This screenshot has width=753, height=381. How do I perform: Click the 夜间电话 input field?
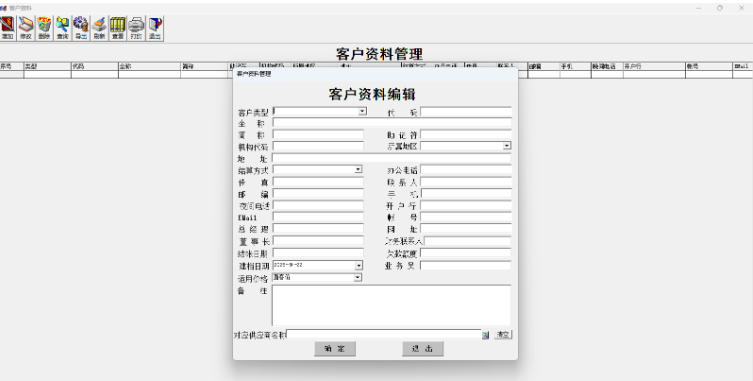click(318, 206)
